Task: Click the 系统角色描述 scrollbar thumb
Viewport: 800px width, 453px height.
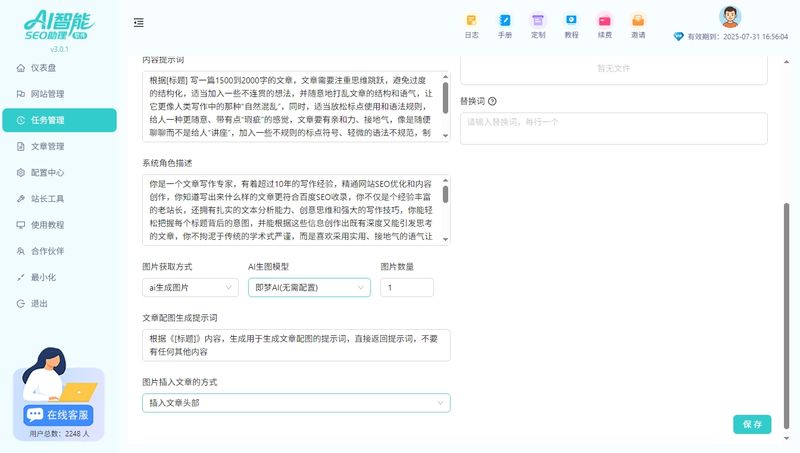Action: point(445,194)
